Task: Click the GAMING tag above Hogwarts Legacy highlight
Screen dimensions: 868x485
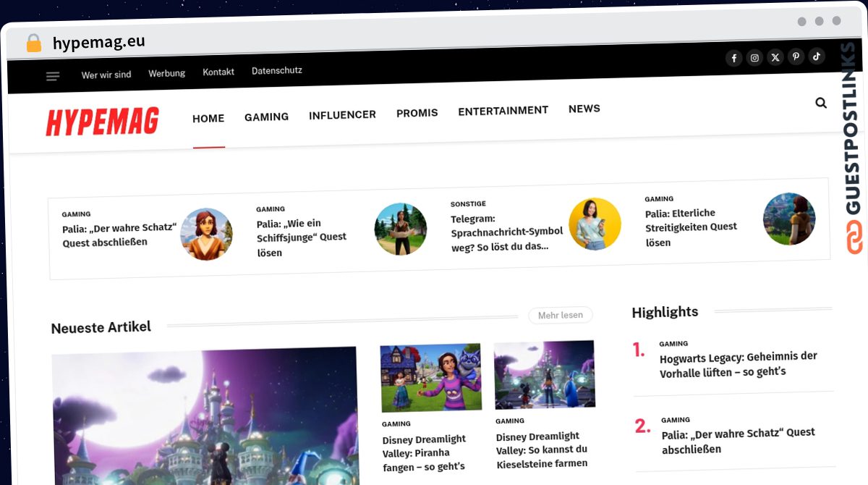Action: coord(673,344)
